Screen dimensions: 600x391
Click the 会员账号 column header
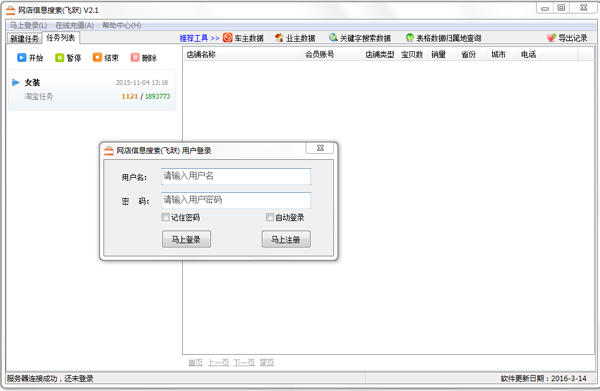pos(331,54)
